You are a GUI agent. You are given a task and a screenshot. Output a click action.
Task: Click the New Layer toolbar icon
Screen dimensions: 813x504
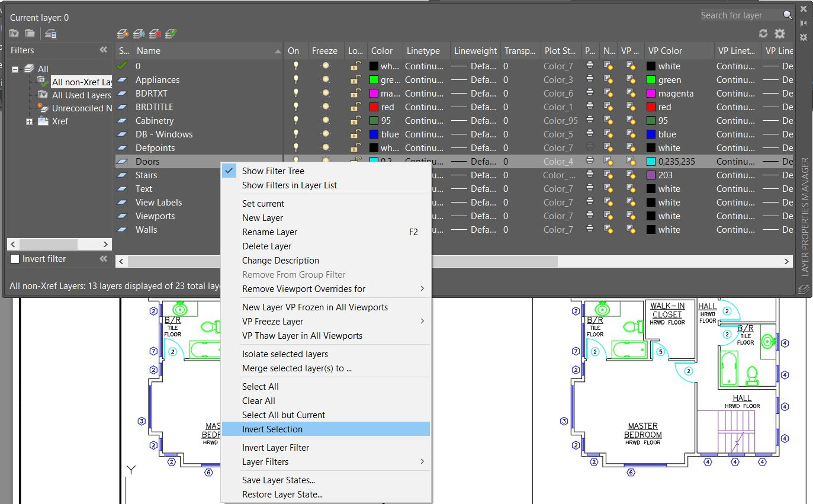tap(123, 34)
